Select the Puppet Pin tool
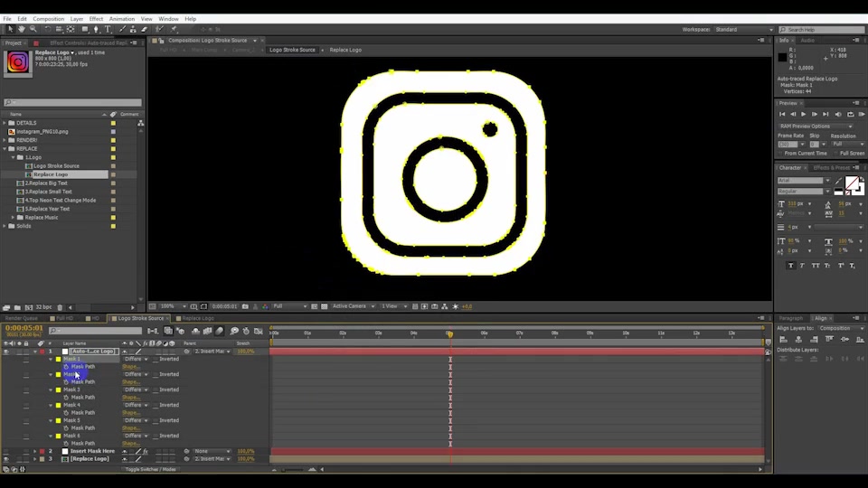The image size is (868, 488). [x=174, y=29]
